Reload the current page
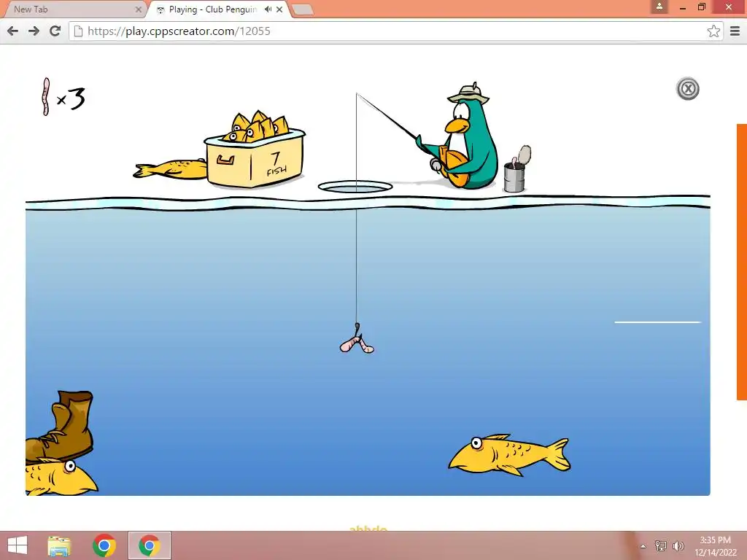Screen dimensions: 747x560 (x=55, y=31)
